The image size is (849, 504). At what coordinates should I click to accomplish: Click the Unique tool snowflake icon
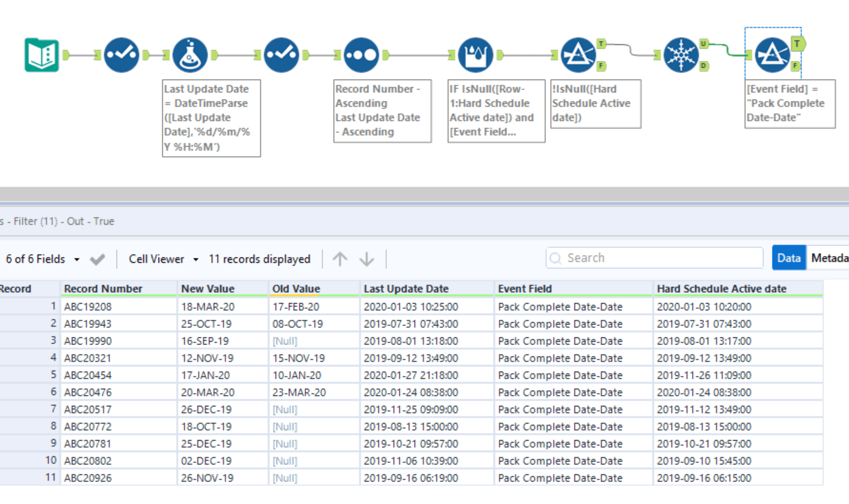(x=681, y=54)
